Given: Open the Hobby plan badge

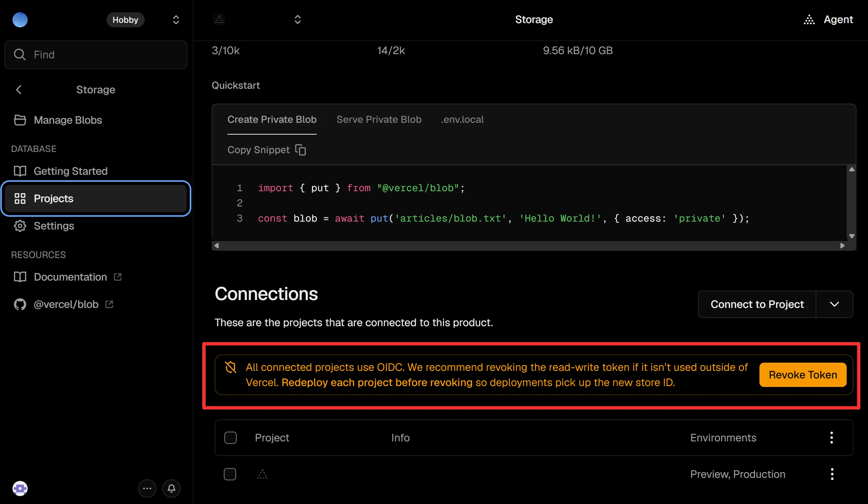Looking at the screenshot, I should [x=125, y=20].
